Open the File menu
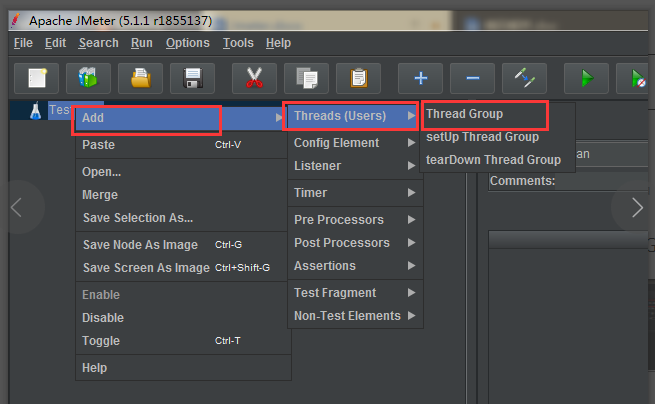Image resolution: width=655 pixels, height=404 pixels. (x=23, y=43)
